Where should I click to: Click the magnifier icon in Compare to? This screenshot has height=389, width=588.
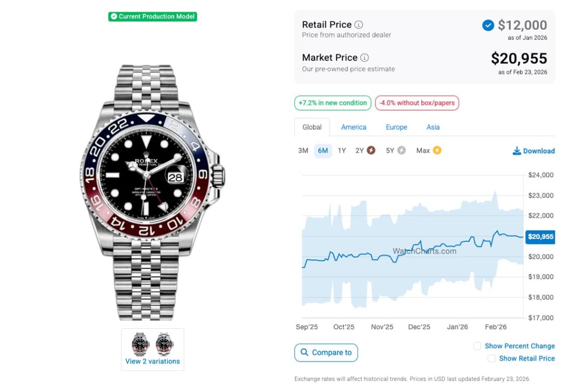(x=304, y=352)
